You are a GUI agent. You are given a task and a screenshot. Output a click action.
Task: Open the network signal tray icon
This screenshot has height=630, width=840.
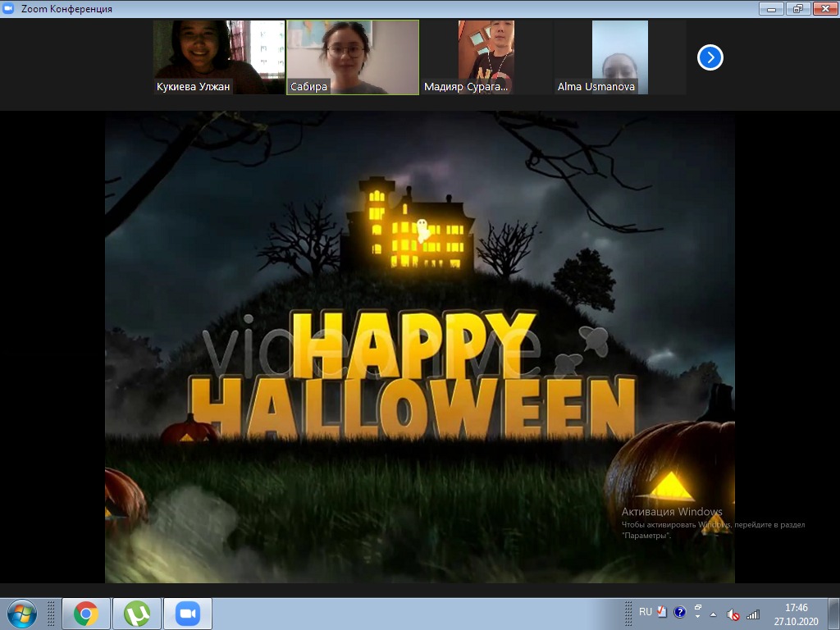click(x=753, y=614)
